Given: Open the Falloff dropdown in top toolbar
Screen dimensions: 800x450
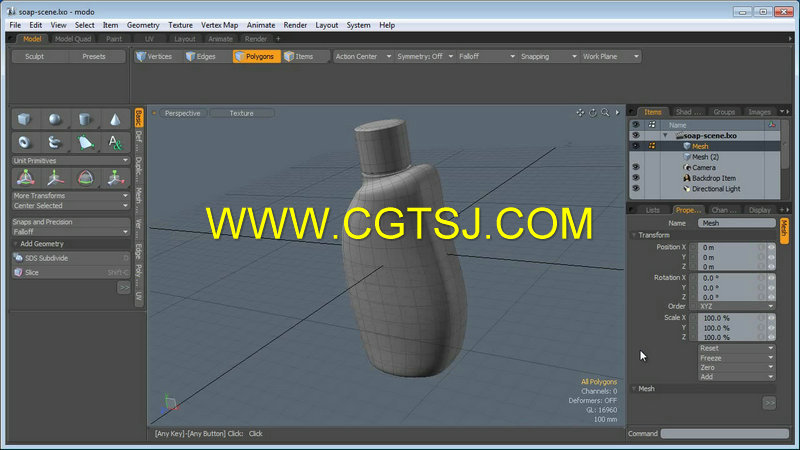Looking at the screenshot, I should (x=487, y=57).
